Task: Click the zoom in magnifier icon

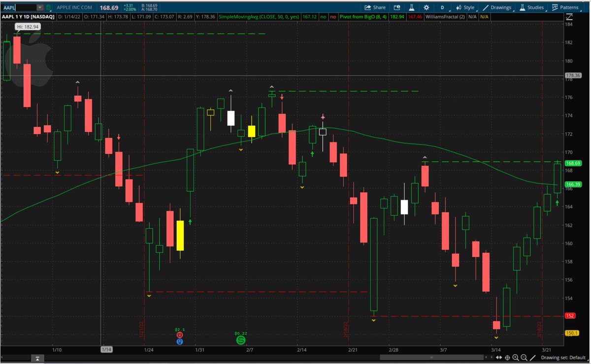Action: coord(516,358)
